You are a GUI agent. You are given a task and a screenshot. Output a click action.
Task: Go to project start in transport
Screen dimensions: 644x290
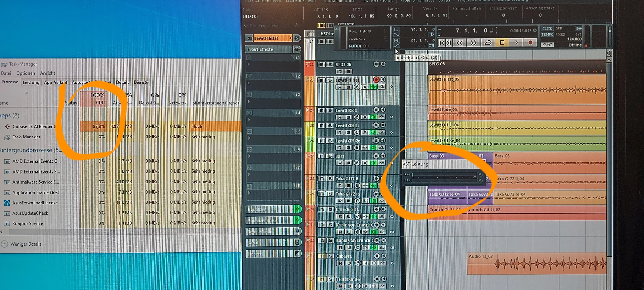[442, 43]
